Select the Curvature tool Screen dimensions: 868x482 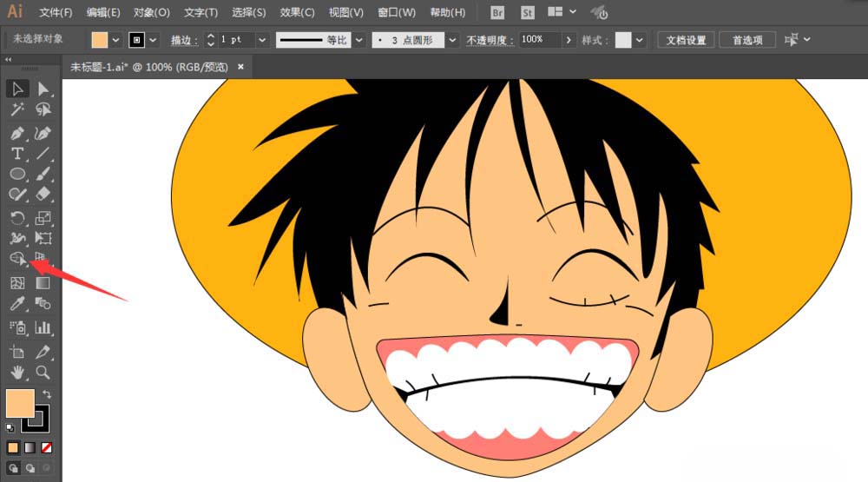click(43, 134)
